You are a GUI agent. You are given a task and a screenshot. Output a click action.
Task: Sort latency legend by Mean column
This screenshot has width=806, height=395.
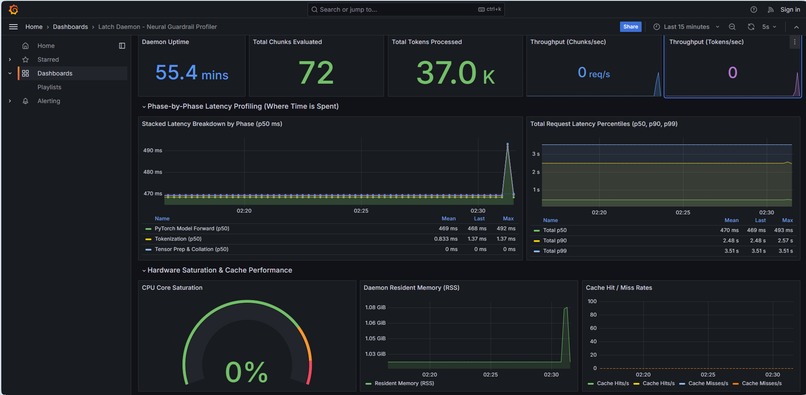448,219
